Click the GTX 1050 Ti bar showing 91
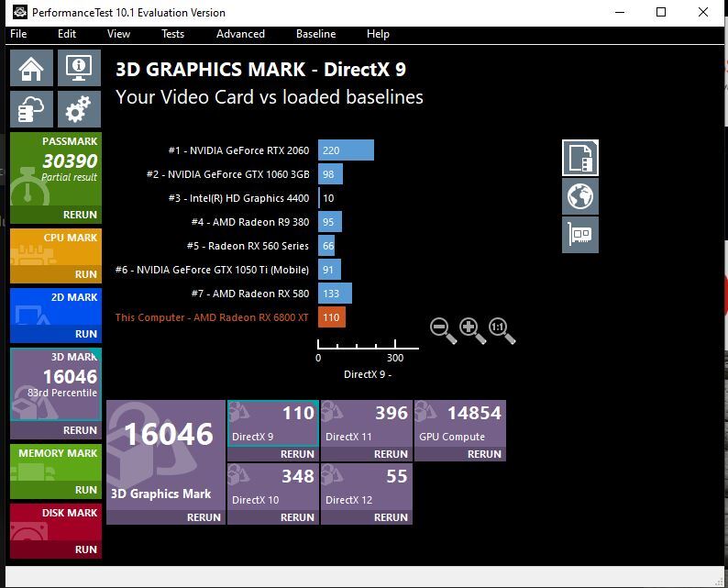 pyautogui.click(x=330, y=270)
